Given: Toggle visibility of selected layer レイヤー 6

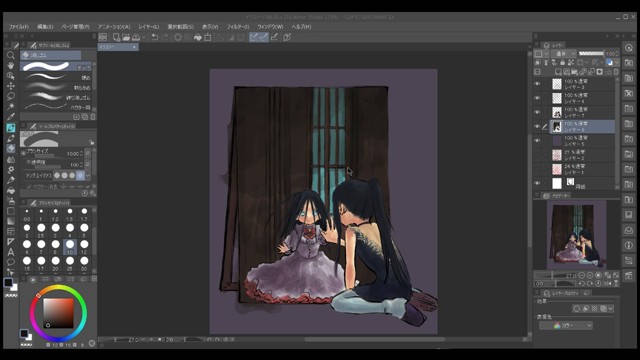Looking at the screenshot, I should pyautogui.click(x=537, y=127).
